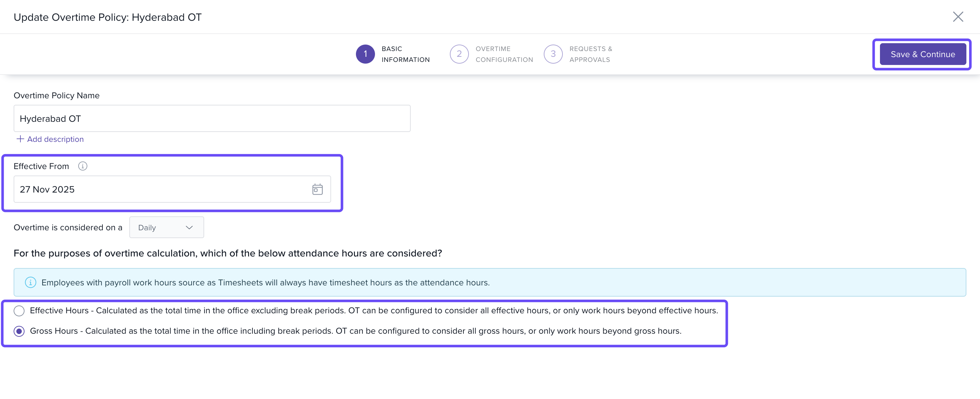The height and width of the screenshot is (399, 980).
Task: Jump to the step 3 circle in the stepper
Action: (x=553, y=54)
